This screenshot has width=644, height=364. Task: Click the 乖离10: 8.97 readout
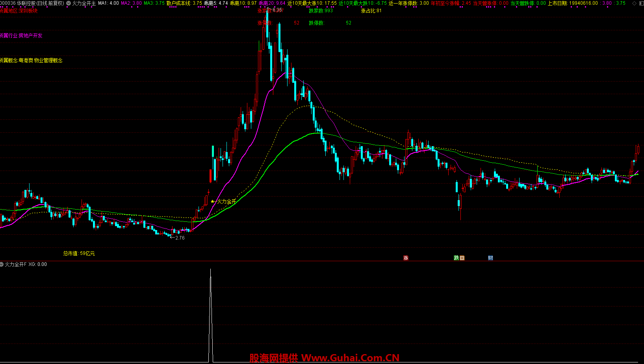click(243, 3)
